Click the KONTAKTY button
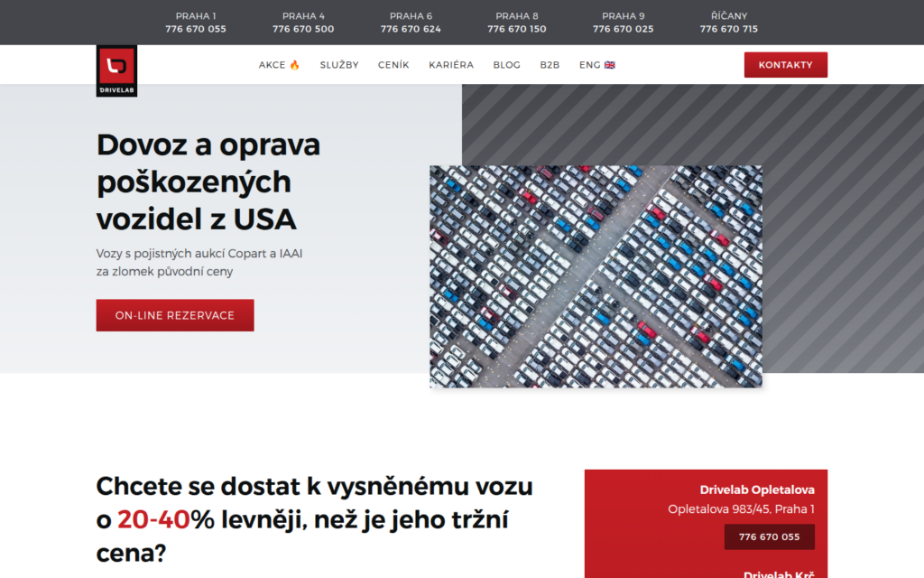Screen dimensions: 924x578 [x=786, y=65]
